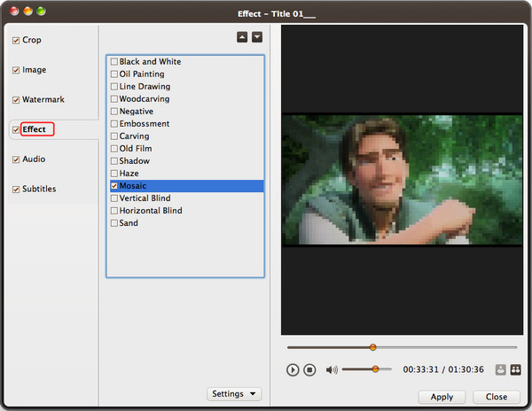This screenshot has width=532, height=411.
Task: Select the Embossment list row
Action: pos(186,124)
